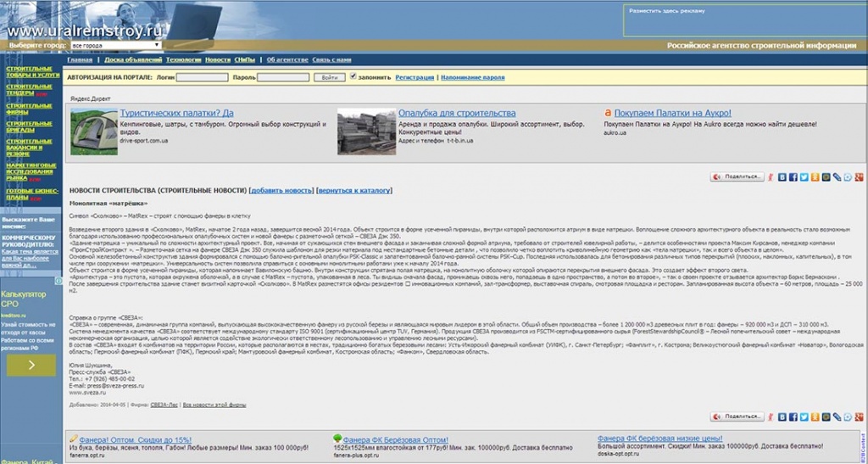Share on Facebook from the row above the article
Image resolution: width=868 pixels, height=464 pixels.
pos(793,177)
